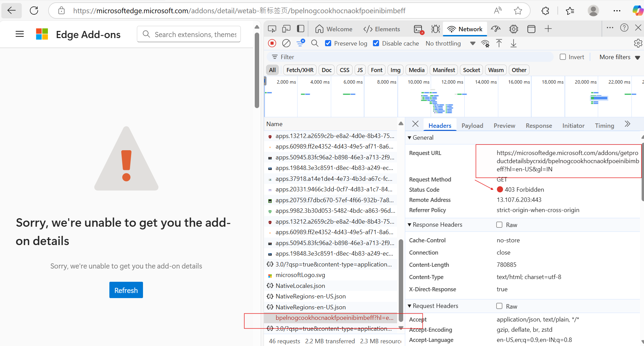
Task: Open the Application tool icon
Action: tap(531, 29)
